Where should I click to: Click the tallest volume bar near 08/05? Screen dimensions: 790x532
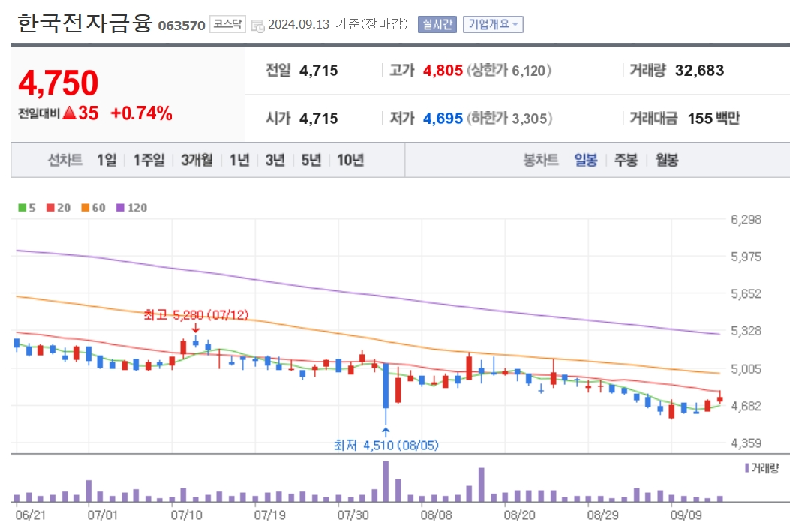pyautogui.click(x=386, y=482)
